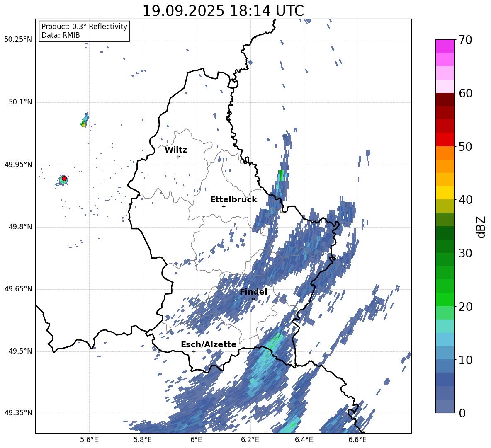Click the 30 colorbar tick label

pyautogui.click(x=465, y=253)
